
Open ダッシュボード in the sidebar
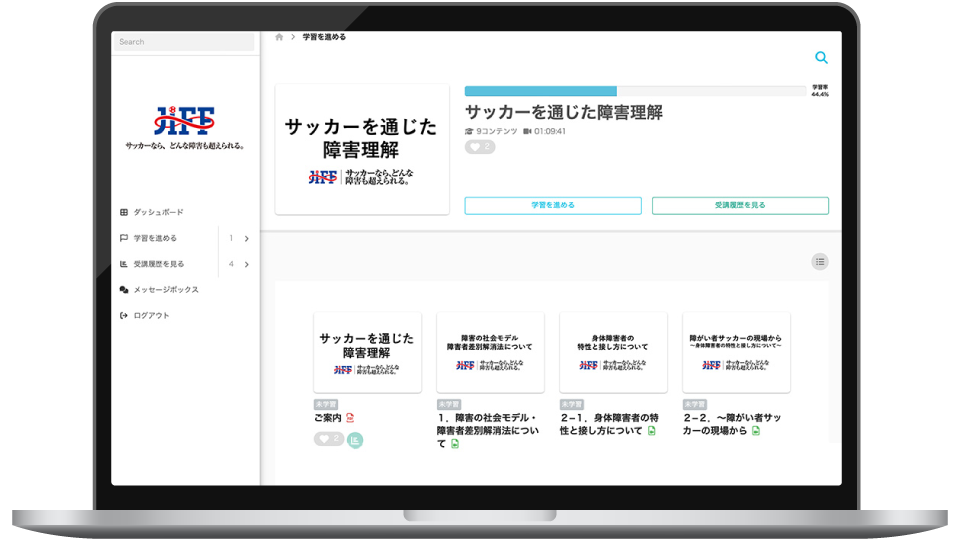(159, 212)
